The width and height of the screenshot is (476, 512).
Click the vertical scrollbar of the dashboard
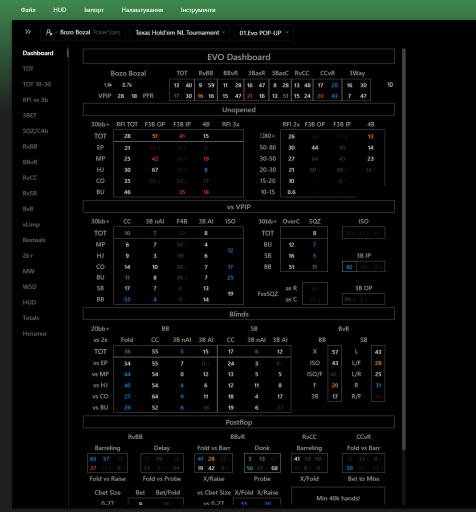pos(404,250)
